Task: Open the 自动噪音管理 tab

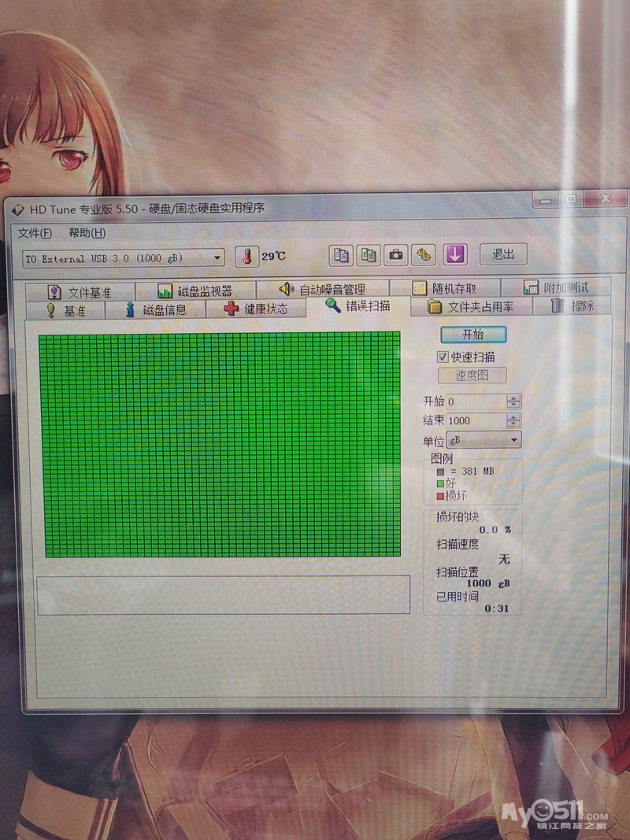Action: pos(321,290)
